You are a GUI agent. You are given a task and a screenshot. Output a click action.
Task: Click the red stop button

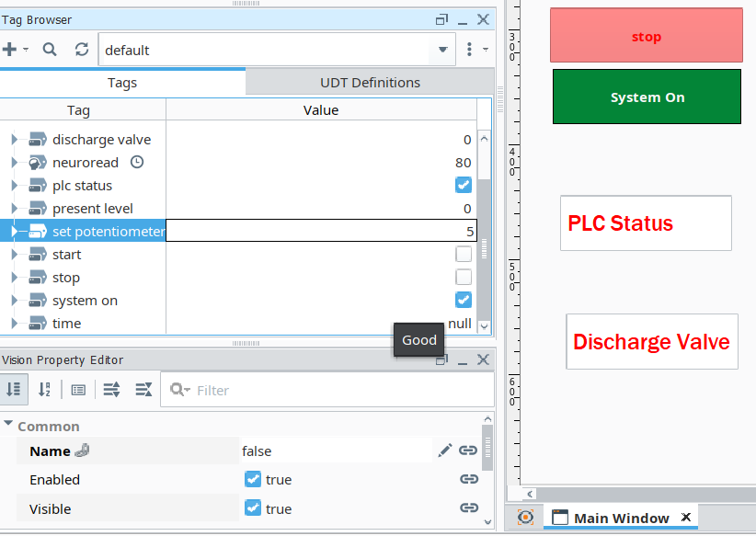click(646, 37)
